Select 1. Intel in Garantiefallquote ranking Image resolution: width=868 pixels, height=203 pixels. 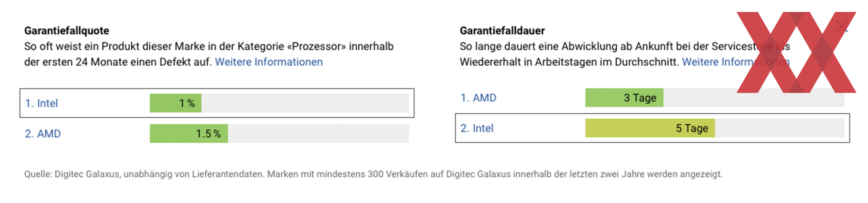click(42, 103)
